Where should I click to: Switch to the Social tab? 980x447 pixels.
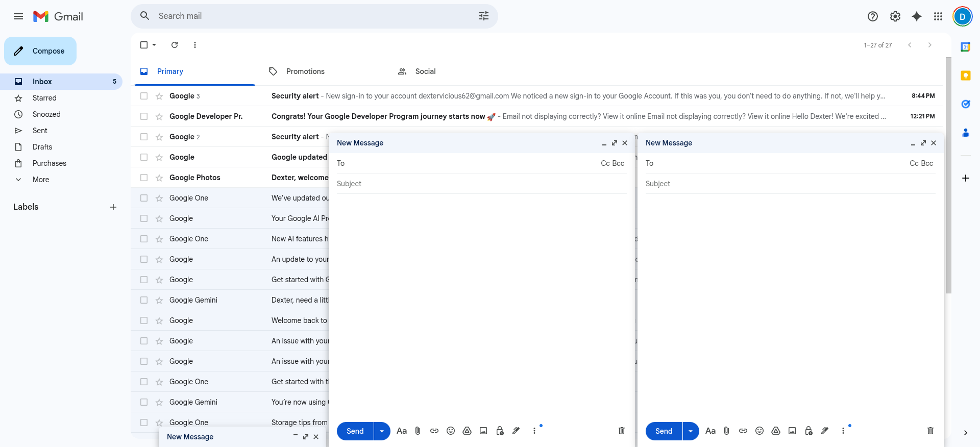coord(425,71)
